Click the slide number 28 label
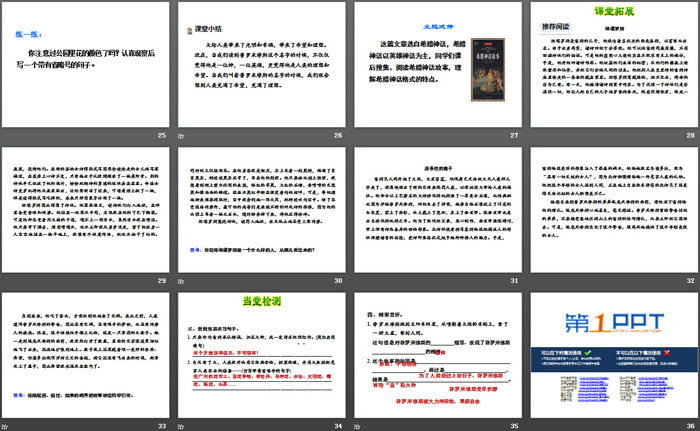The image size is (700, 431). coord(691,135)
